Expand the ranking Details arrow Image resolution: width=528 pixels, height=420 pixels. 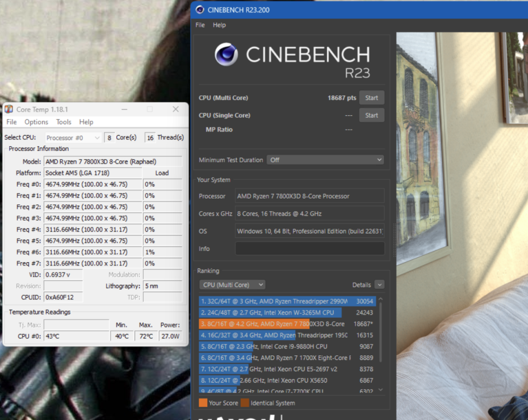click(x=379, y=285)
